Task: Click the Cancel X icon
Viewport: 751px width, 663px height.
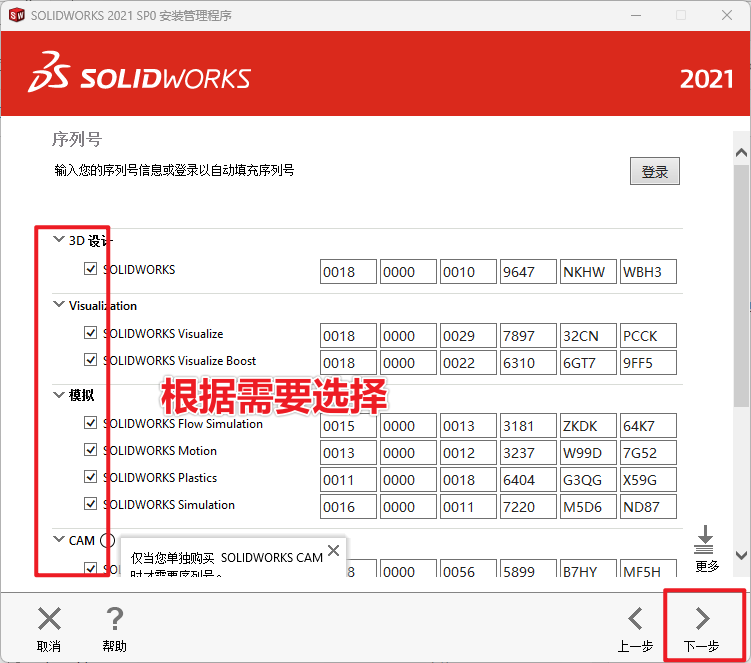Action: pos(49,618)
